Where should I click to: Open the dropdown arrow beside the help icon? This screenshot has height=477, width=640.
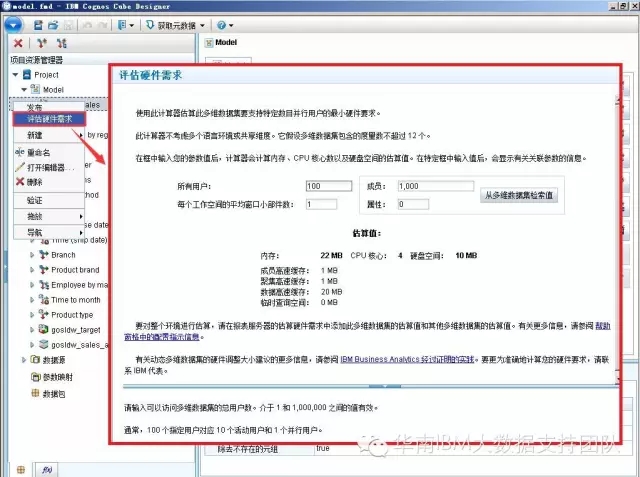[x=231, y=25]
